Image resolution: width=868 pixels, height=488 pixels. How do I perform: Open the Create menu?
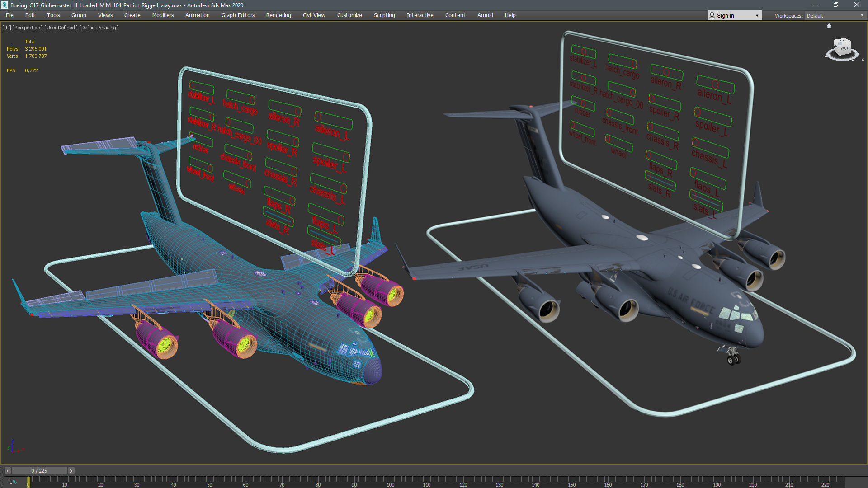pos(132,15)
